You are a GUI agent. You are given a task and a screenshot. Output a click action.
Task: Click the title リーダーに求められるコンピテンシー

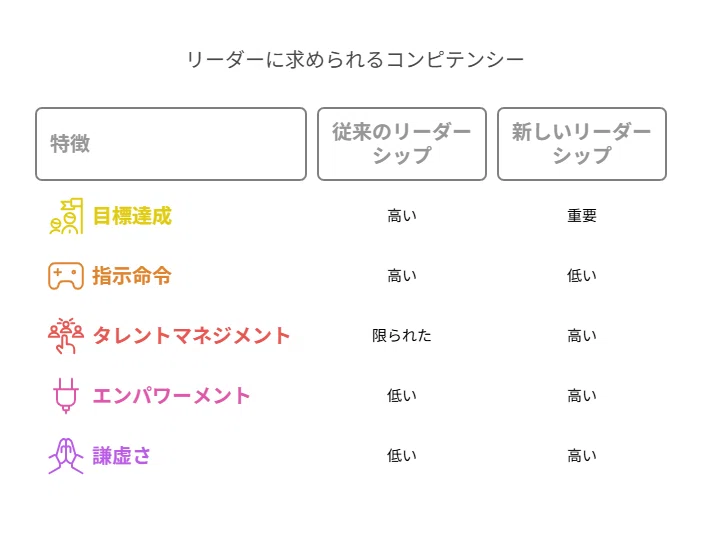pyautogui.click(x=355, y=60)
